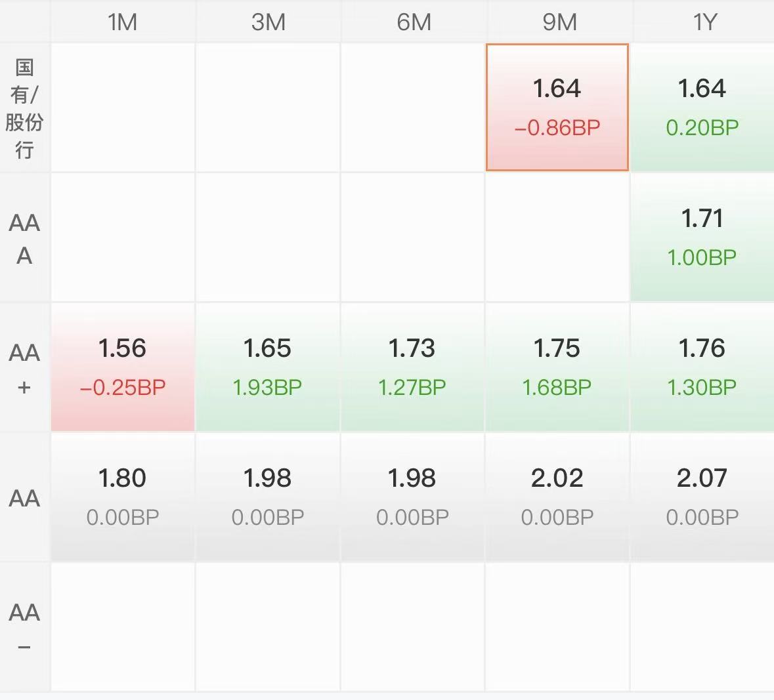This screenshot has height=700, width=774.
Task: Select the AA+ 1M cell showing 1.56
Action: [x=123, y=367]
